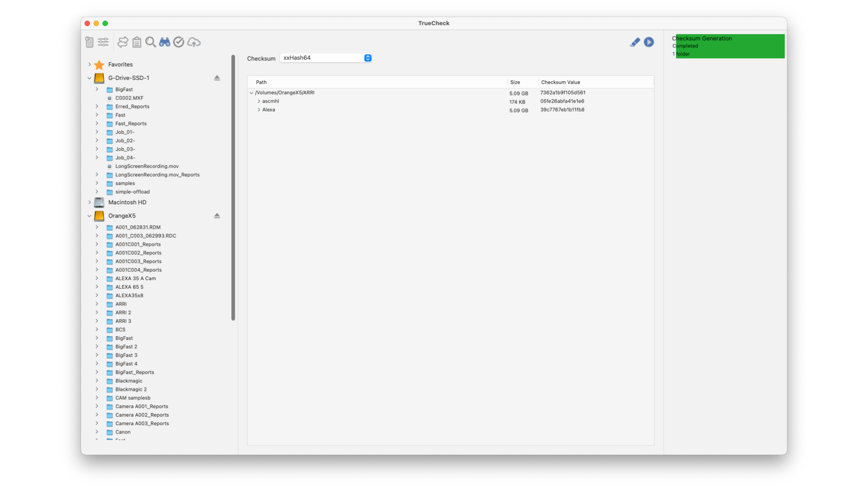Collapse the OrangeX5 tree
868x488 pixels.
point(90,216)
